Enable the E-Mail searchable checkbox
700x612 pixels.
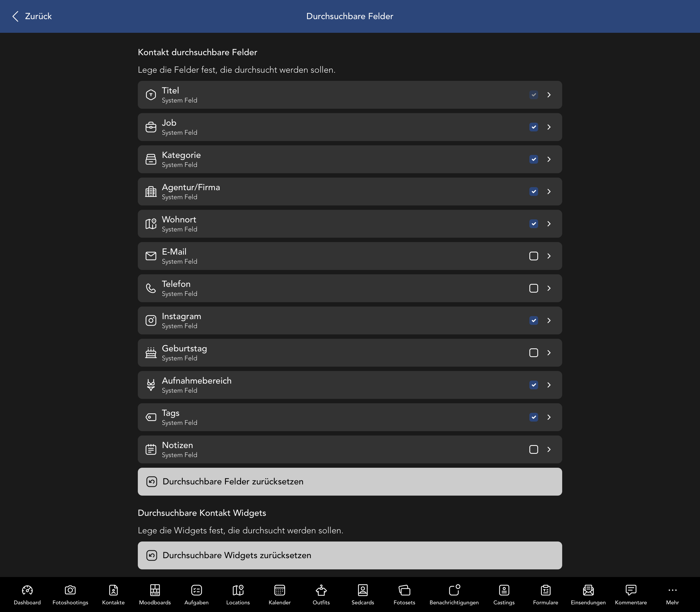[533, 256]
